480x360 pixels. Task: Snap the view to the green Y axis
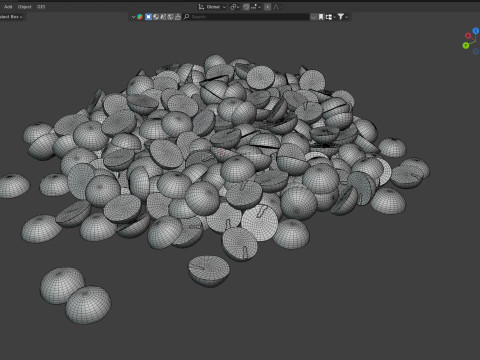click(466, 45)
